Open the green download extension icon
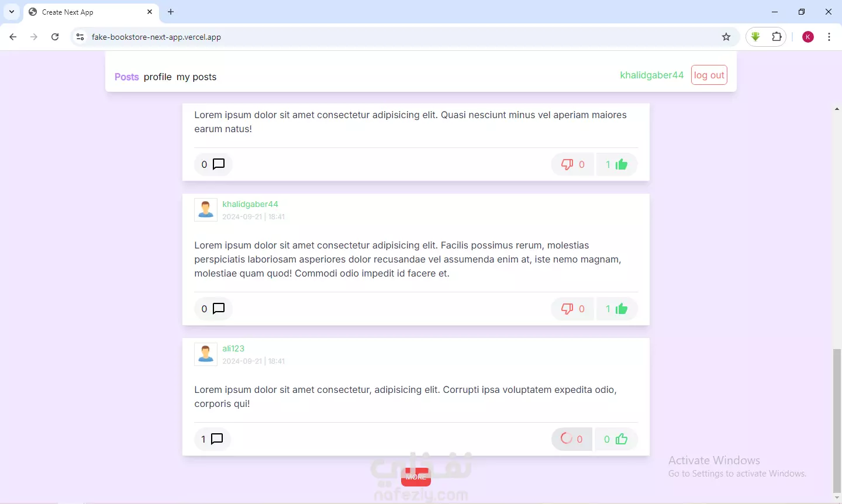Screen dimensions: 842x504 click(755, 37)
